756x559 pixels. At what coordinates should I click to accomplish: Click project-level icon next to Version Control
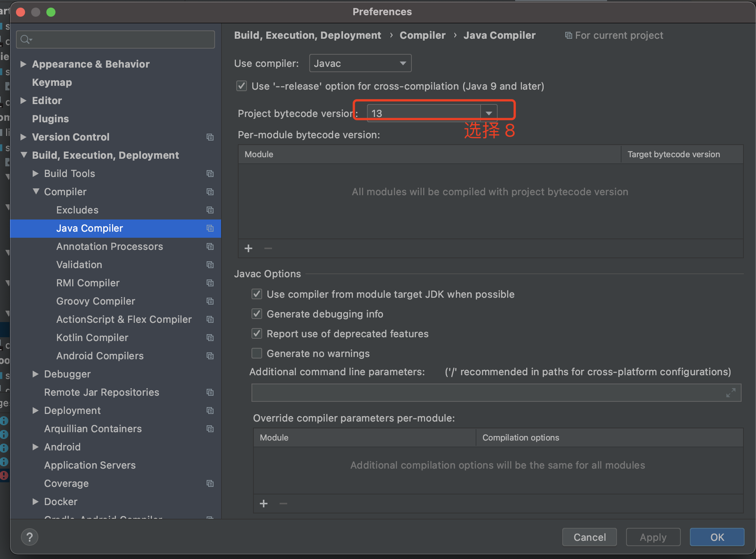[x=210, y=137]
